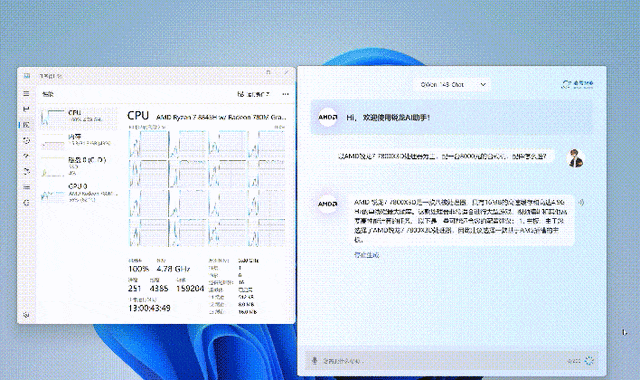Click the large CPU heading
The width and height of the screenshot is (640, 380).
138,116
